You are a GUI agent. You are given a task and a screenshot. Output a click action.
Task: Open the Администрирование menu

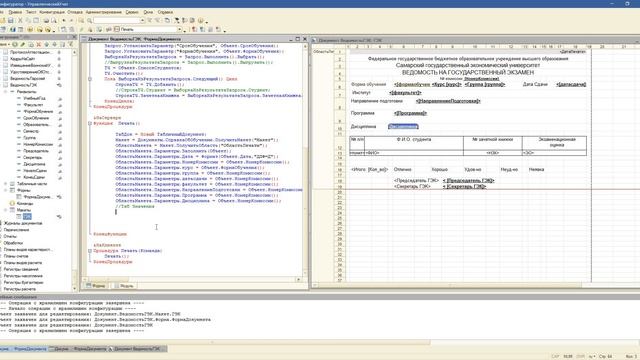coord(104,12)
